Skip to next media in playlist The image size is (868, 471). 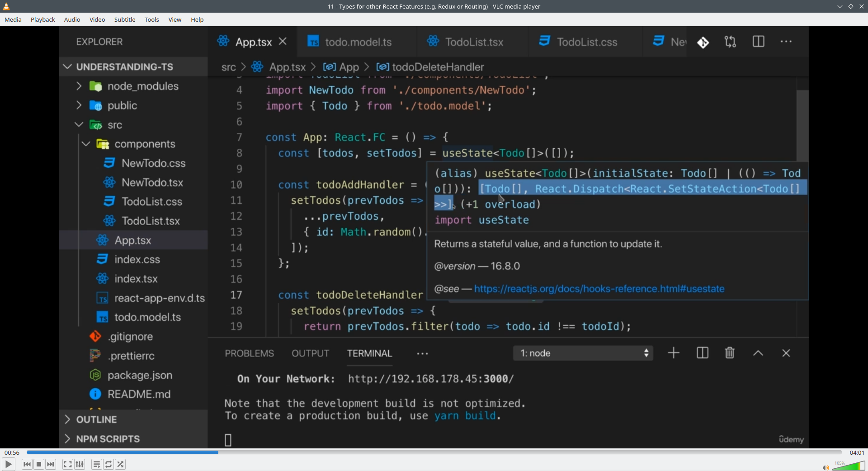pos(51,464)
